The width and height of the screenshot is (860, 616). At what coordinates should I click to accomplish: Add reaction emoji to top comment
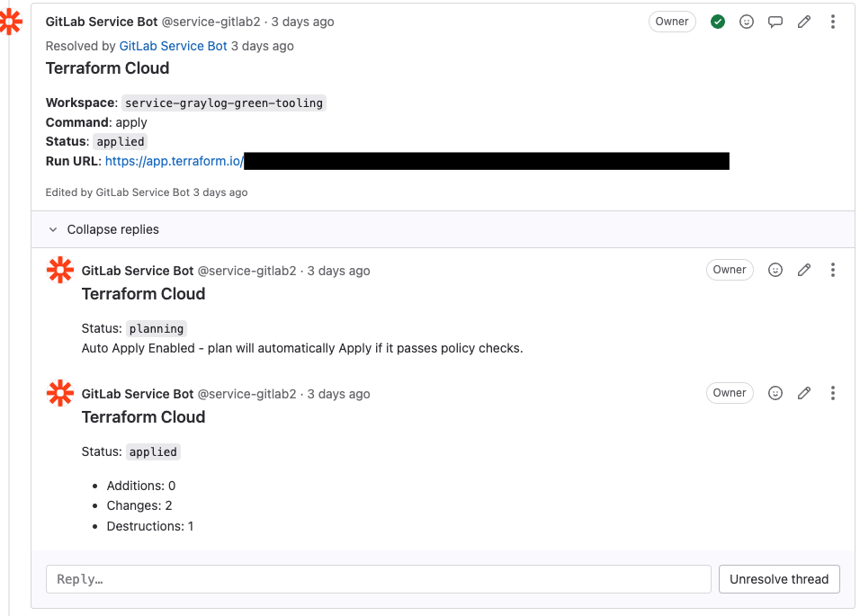747,22
